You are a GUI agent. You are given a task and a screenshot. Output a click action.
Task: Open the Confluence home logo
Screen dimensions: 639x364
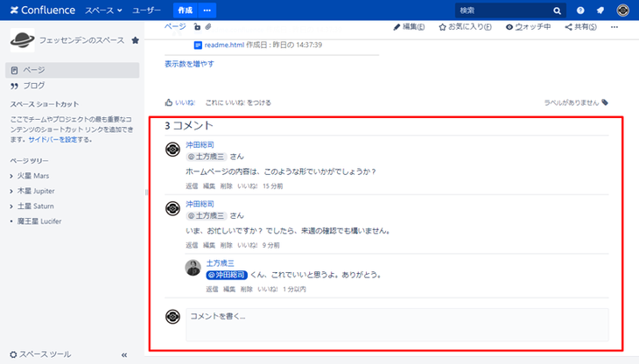[42, 10]
